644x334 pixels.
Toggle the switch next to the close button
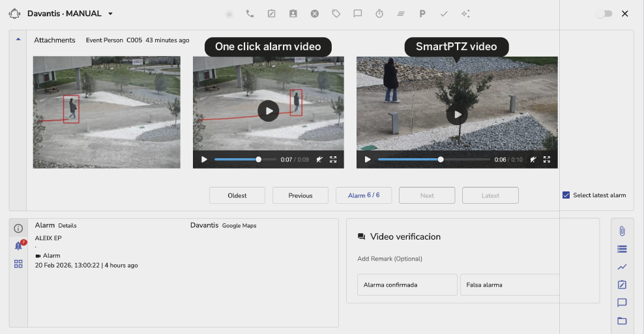tap(604, 14)
